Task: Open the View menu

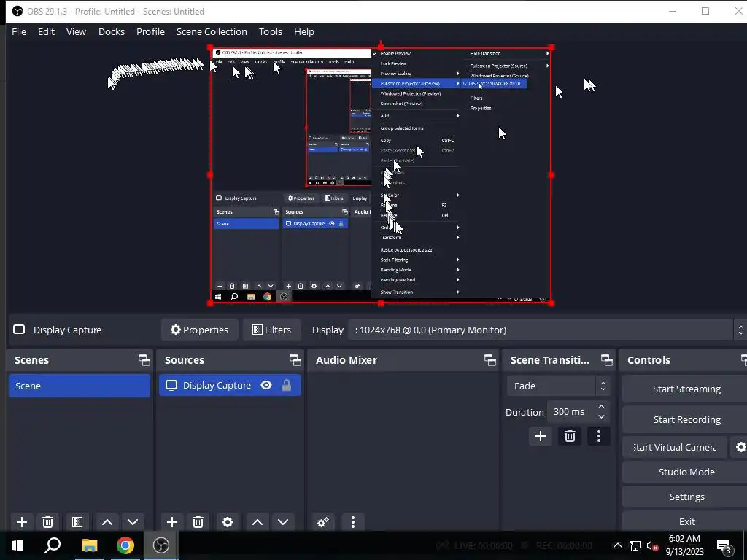Action: pyautogui.click(x=76, y=31)
